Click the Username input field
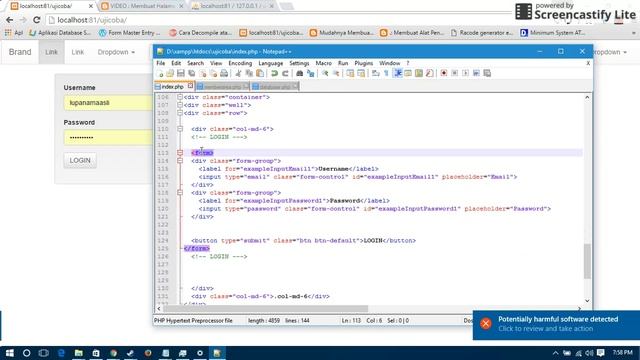 [108, 103]
